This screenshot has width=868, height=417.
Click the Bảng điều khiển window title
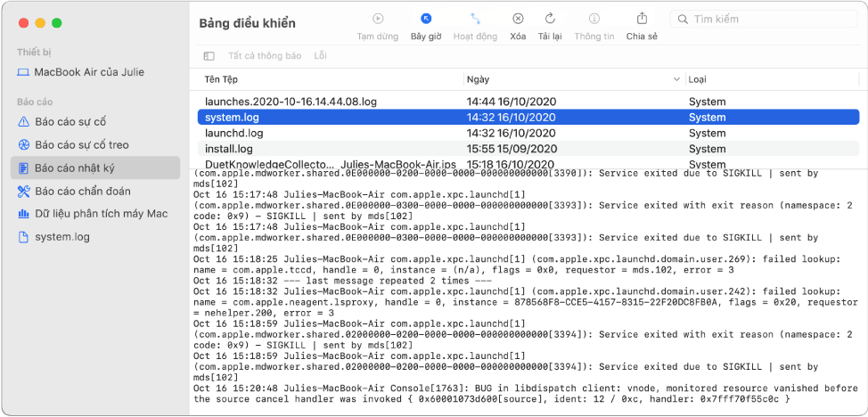pyautogui.click(x=247, y=23)
